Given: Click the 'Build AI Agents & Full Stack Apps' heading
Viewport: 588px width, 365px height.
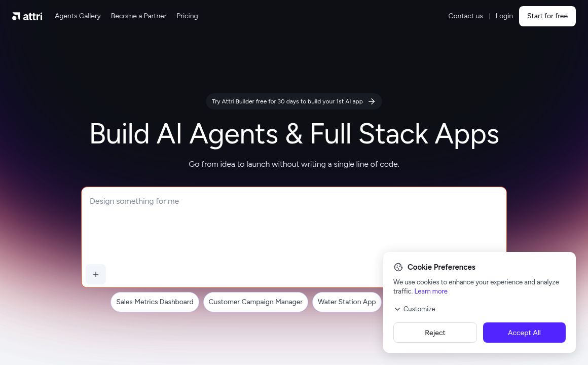Looking at the screenshot, I should click(x=294, y=134).
